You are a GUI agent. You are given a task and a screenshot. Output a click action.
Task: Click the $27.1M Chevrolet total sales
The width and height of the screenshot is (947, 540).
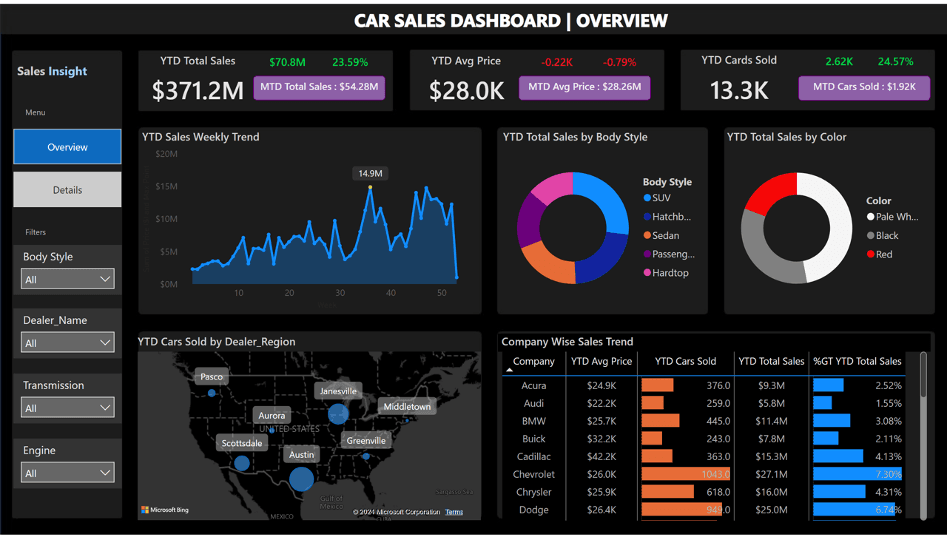click(770, 475)
